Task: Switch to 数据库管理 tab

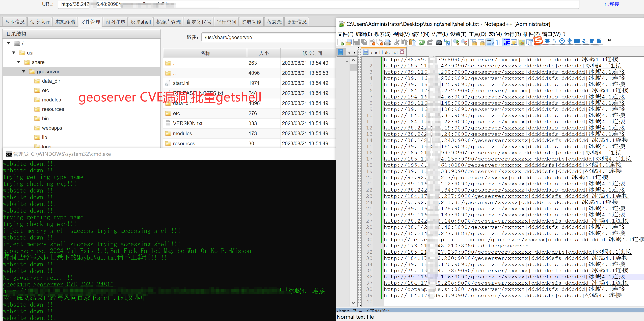Action: click(x=169, y=22)
